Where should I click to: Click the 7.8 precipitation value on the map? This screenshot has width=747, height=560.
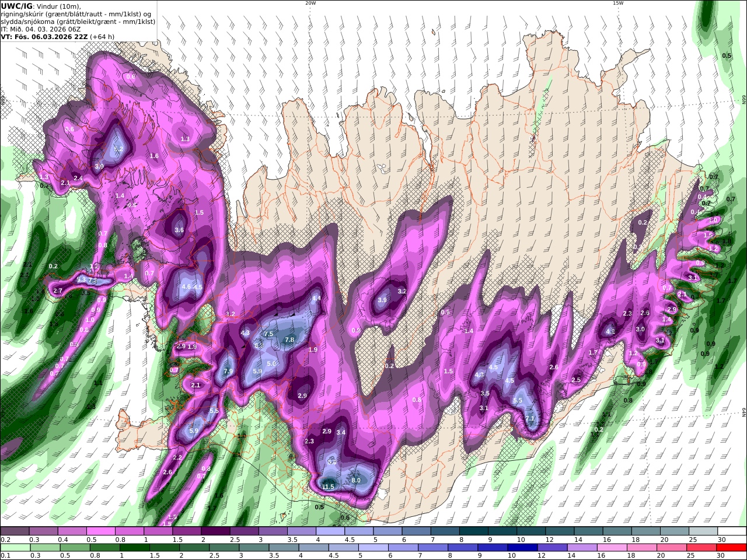coord(289,339)
